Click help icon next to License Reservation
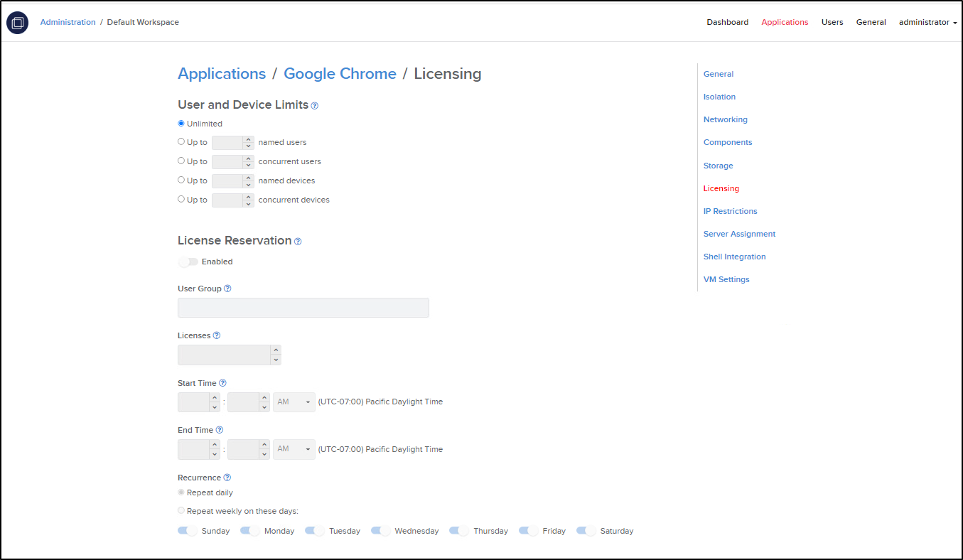Viewport: 963px width, 560px height. [x=298, y=242]
